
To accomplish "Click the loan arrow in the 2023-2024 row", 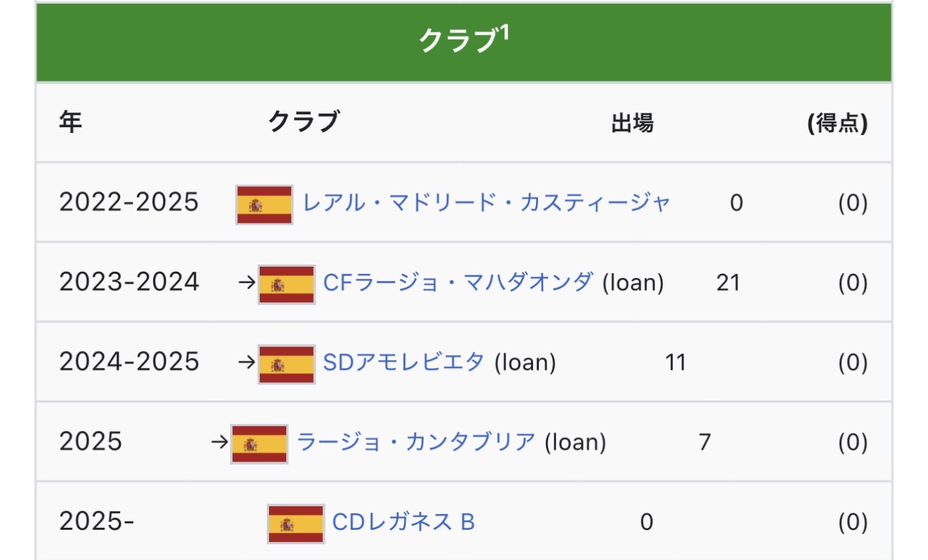I will pyautogui.click(x=246, y=283).
